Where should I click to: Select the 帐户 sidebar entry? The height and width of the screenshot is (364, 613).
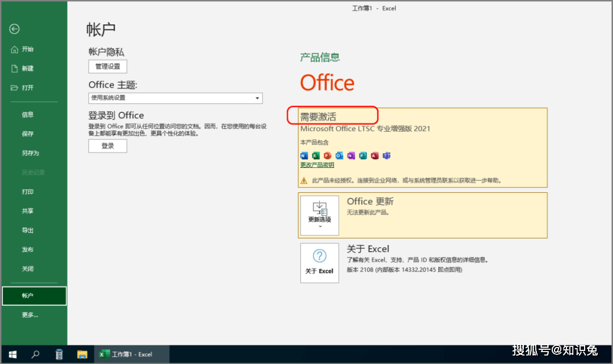(34, 295)
